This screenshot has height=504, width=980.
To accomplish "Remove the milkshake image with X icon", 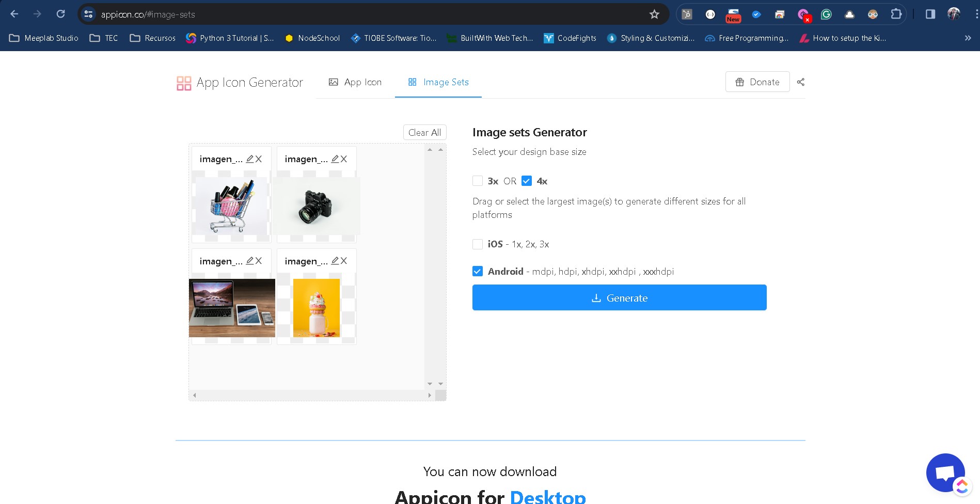I will pos(344,261).
